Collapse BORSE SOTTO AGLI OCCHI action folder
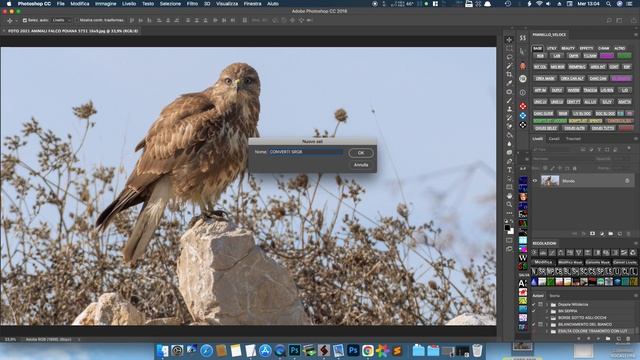 (x=547, y=318)
